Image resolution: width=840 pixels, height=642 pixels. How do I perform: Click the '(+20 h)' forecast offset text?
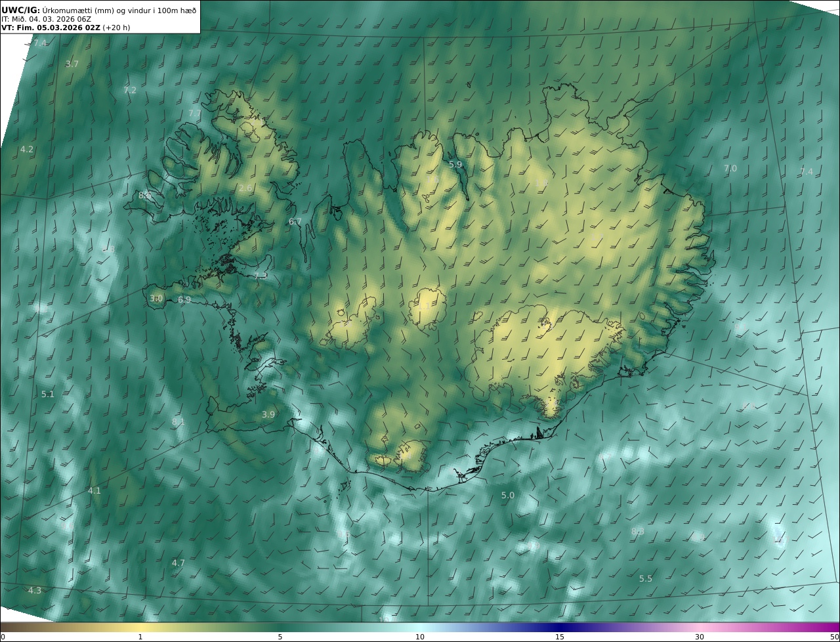117,28
